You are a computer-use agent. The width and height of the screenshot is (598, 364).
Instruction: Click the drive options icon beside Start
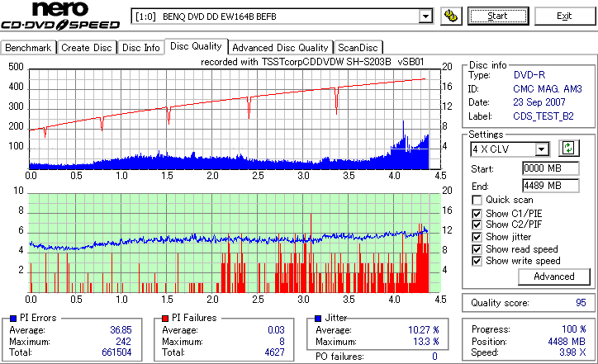click(x=451, y=17)
